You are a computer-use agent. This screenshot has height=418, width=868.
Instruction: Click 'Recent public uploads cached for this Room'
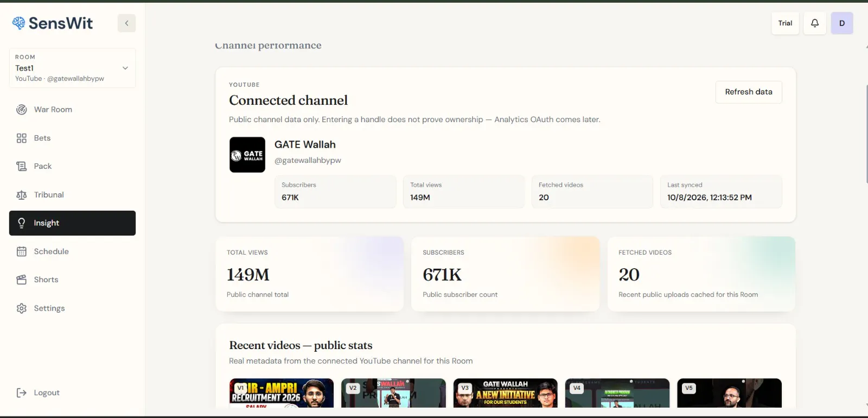click(x=688, y=294)
